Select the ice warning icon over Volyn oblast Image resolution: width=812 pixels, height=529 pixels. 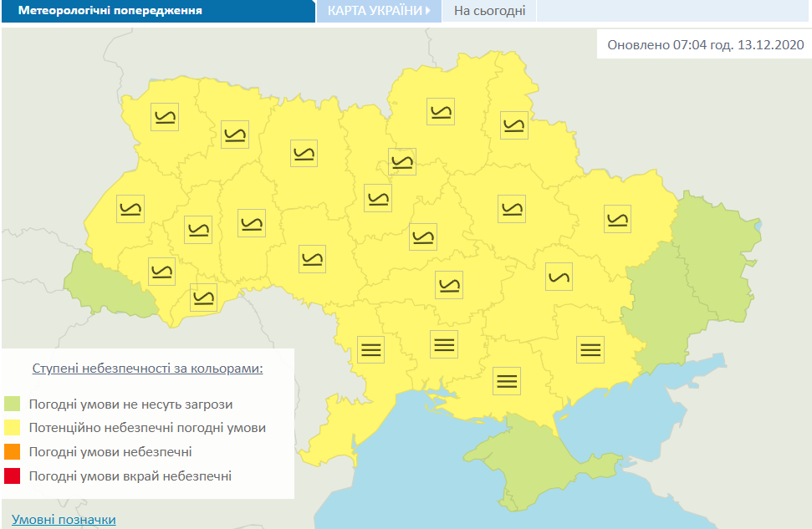[163, 117]
